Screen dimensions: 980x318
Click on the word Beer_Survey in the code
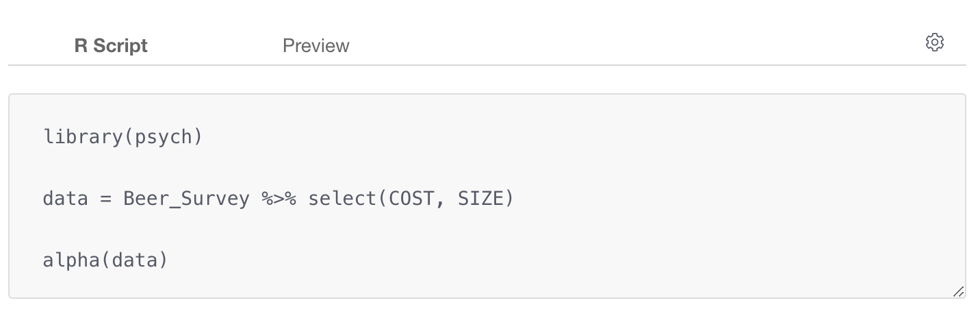click(186, 199)
